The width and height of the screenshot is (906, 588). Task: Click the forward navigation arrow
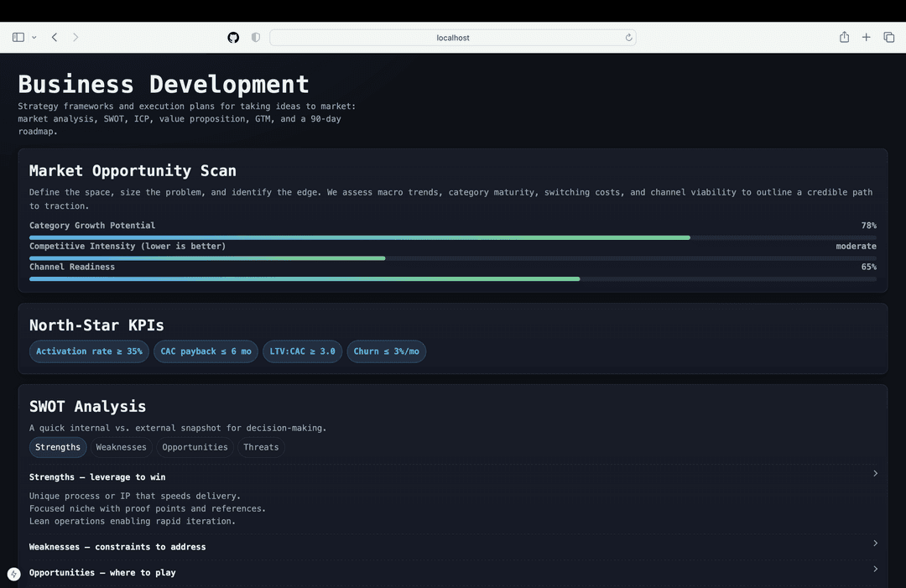click(75, 37)
